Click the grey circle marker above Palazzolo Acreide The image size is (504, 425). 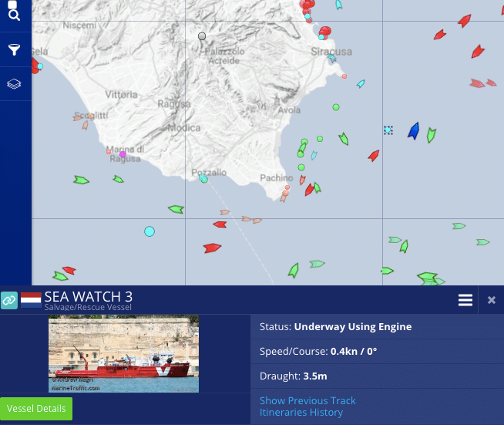[x=202, y=36]
